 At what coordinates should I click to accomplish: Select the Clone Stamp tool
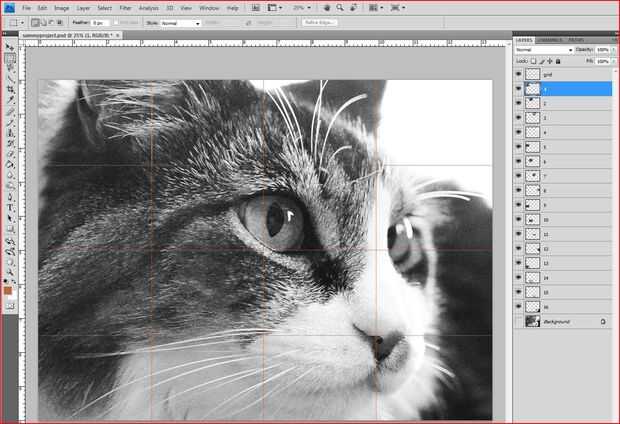click(10, 133)
